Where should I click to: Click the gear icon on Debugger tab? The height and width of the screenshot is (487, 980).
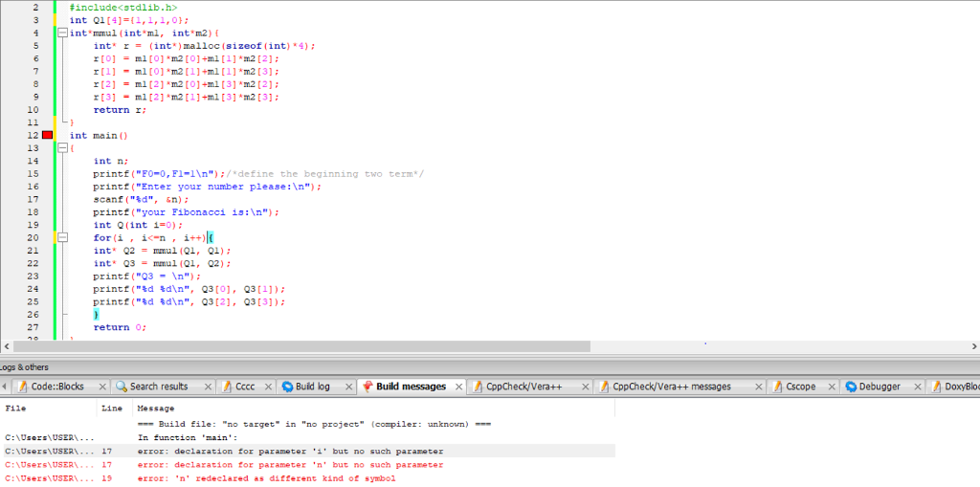(x=851, y=387)
